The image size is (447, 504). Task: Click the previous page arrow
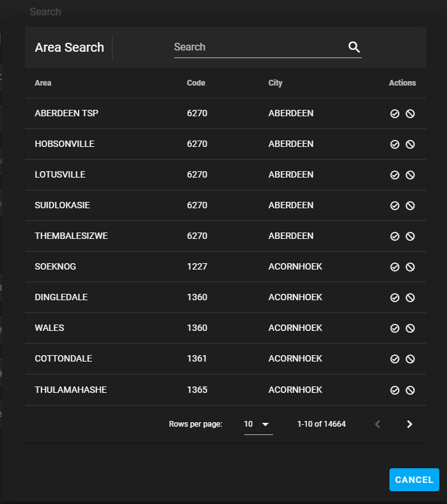pyautogui.click(x=377, y=424)
